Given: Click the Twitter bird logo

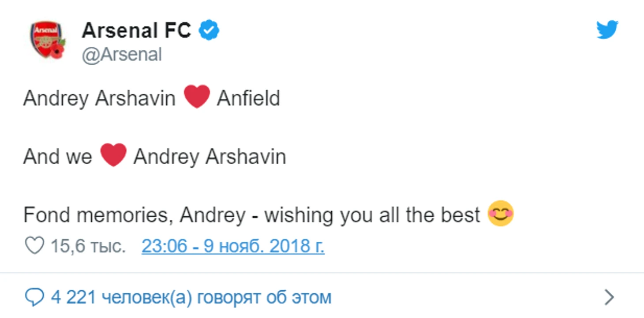Looking at the screenshot, I should (x=607, y=30).
